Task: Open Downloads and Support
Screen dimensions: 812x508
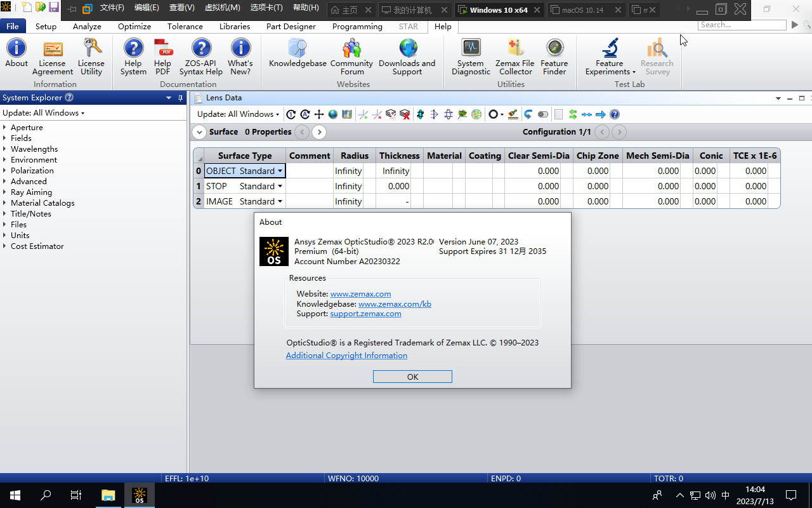Action: (x=407, y=57)
